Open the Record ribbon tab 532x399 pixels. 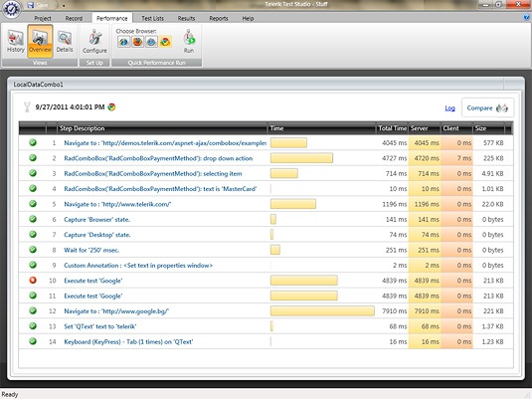74,18
